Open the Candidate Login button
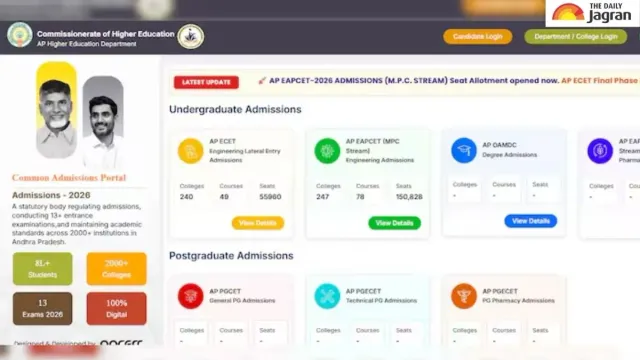The image size is (640, 360). (478, 36)
